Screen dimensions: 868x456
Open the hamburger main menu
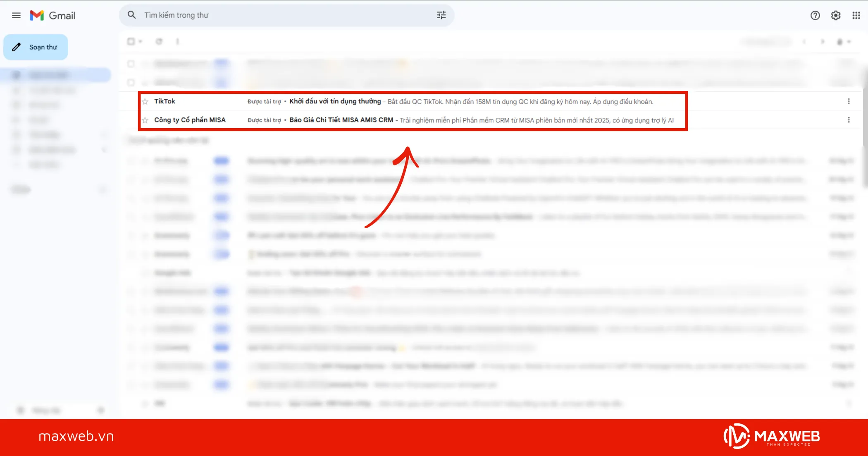pyautogui.click(x=16, y=15)
